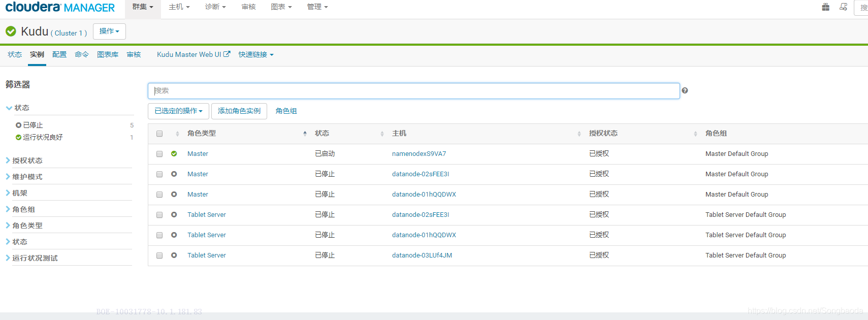Expand the 角色类型 filter

24,226
